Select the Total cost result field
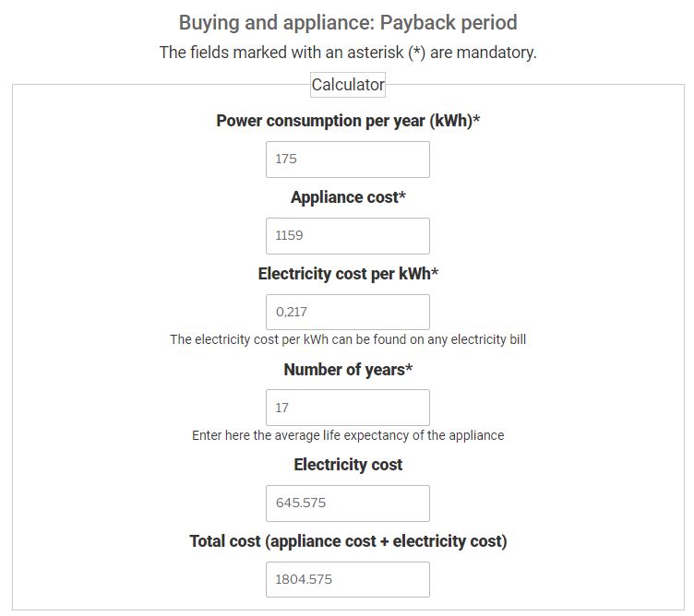The width and height of the screenshot is (694, 616). (347, 579)
